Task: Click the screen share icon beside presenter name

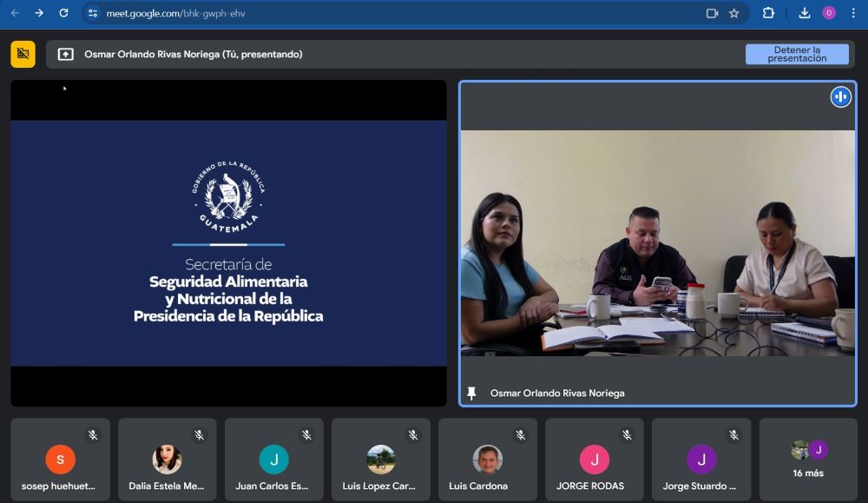Action: pos(65,54)
